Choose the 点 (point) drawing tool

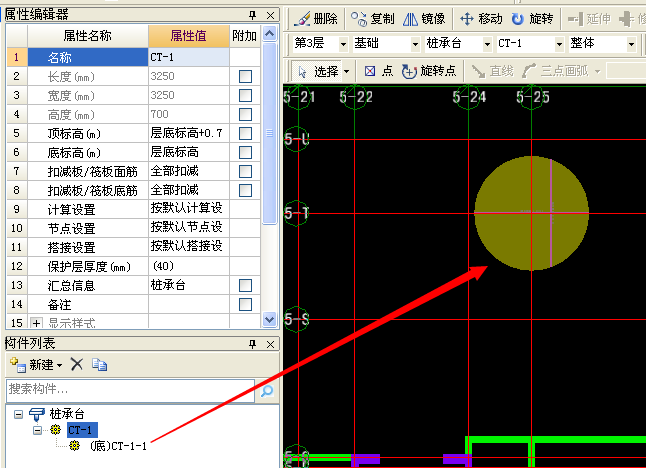379,71
